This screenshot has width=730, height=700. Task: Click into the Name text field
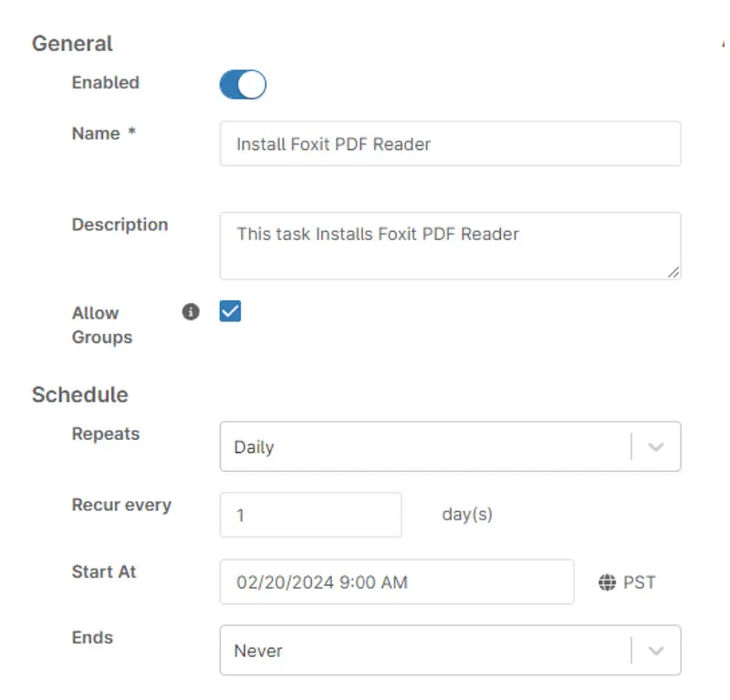[450, 144]
